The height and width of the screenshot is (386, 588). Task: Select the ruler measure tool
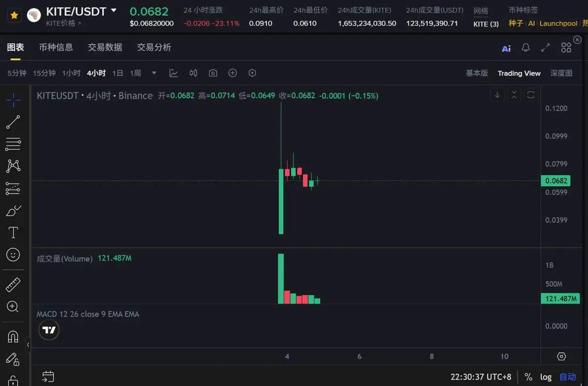[x=13, y=284]
